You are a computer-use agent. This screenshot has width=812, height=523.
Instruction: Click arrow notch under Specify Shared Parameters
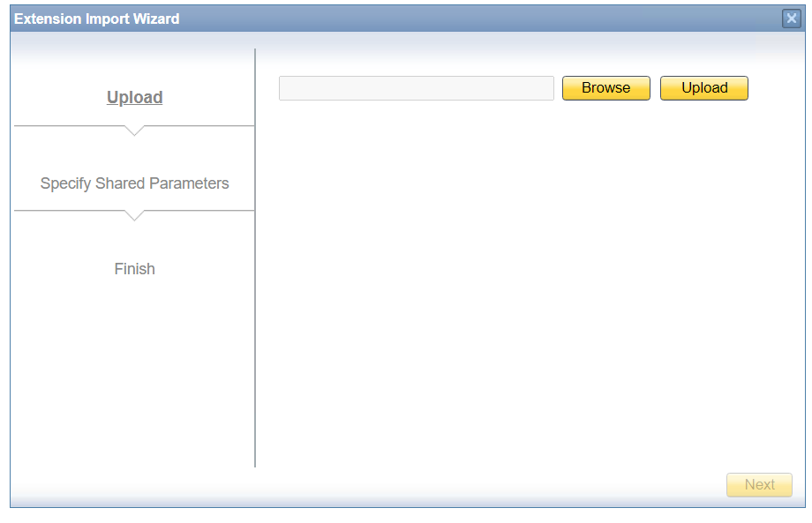tap(134, 215)
